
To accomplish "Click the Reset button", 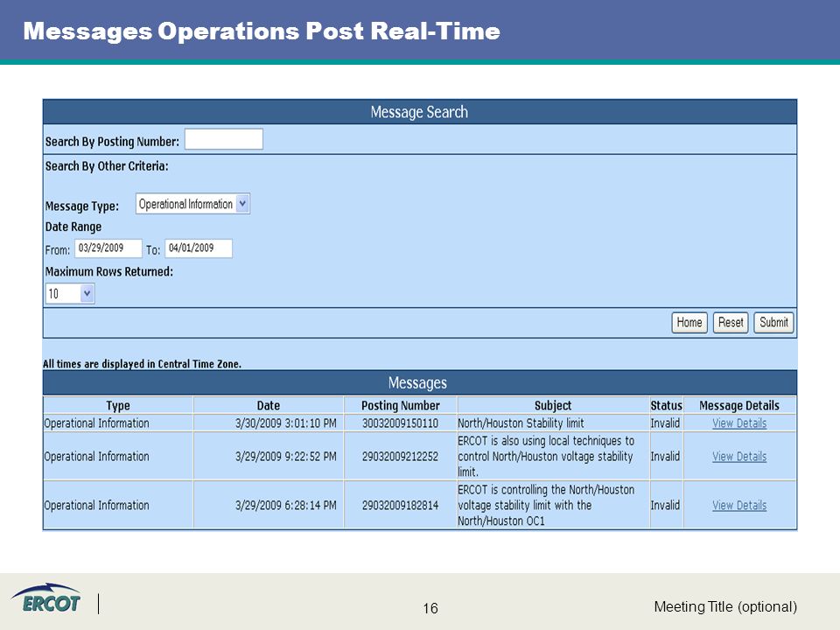I will [731, 323].
